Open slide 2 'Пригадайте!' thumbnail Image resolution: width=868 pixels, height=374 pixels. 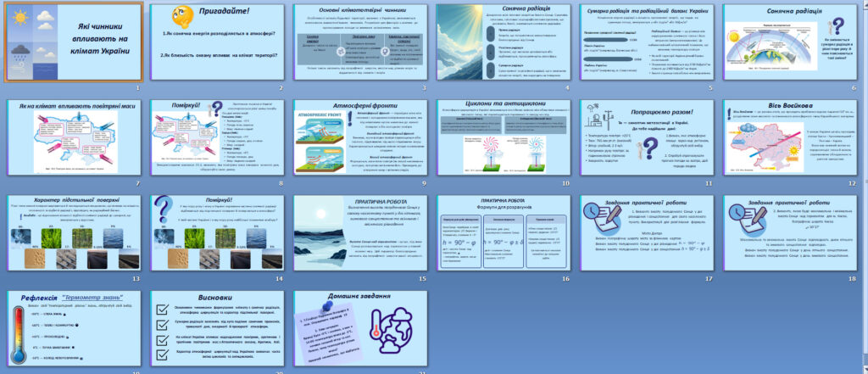(217, 42)
